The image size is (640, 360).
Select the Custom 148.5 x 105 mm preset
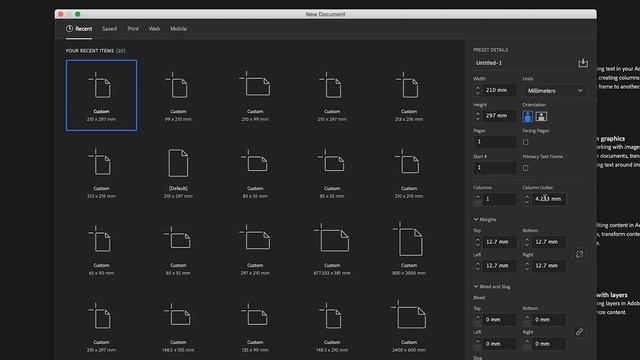coord(178,327)
